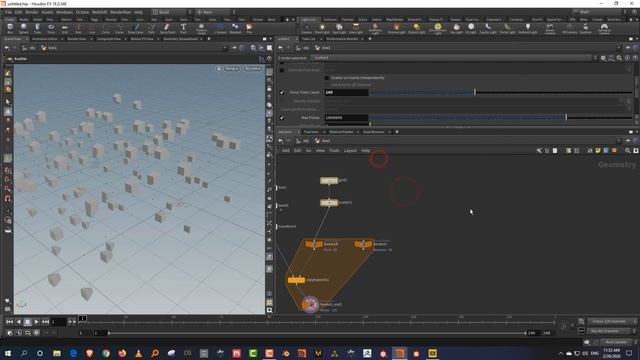640x360 pixels.
Task: Toggle the Force Total Count checkbox
Action: 282,93
